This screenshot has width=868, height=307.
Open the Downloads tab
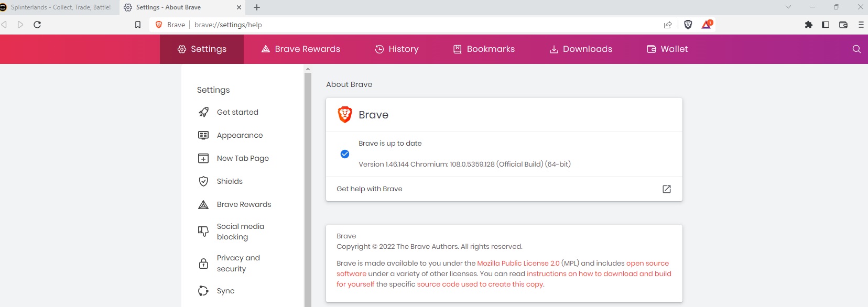point(581,49)
